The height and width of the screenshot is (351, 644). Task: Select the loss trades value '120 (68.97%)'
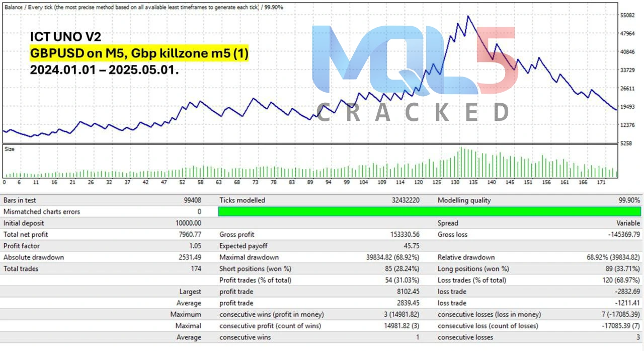[x=620, y=280]
